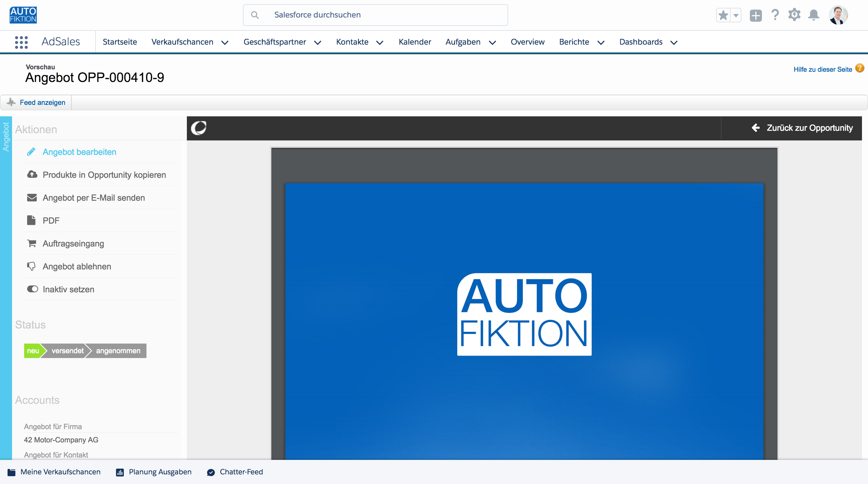Viewport: 868px width, 484px height.
Task: Toggle the Inaktiv setzen switch icon
Action: tap(33, 289)
